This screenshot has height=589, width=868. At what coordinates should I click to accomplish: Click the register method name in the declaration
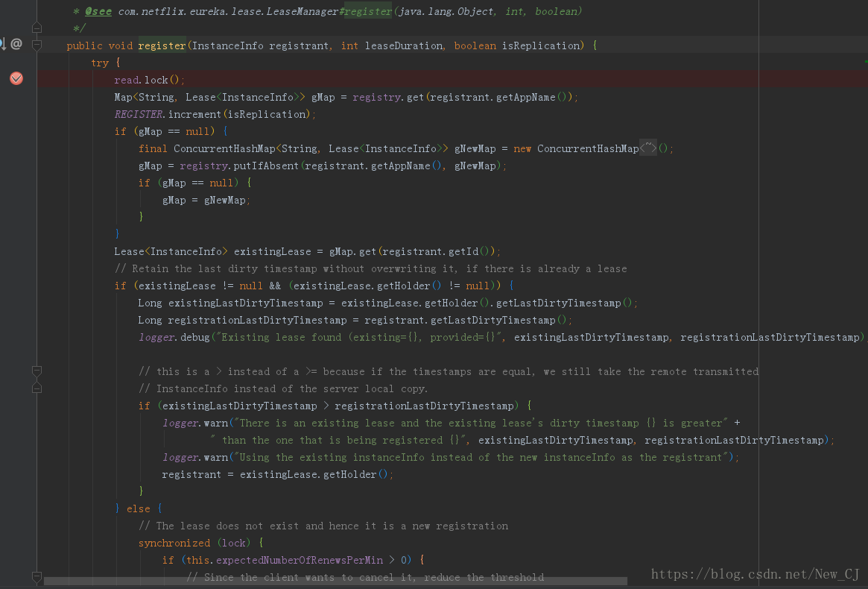(x=162, y=45)
